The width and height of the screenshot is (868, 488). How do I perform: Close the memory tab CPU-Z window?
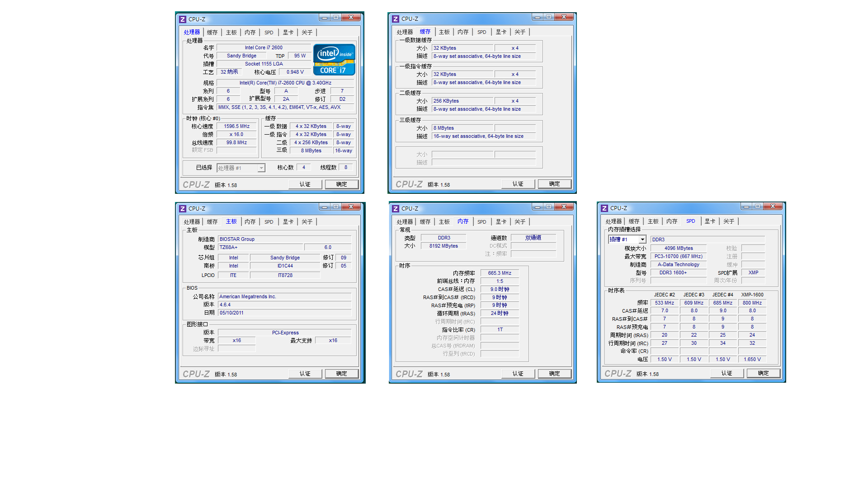coord(564,207)
